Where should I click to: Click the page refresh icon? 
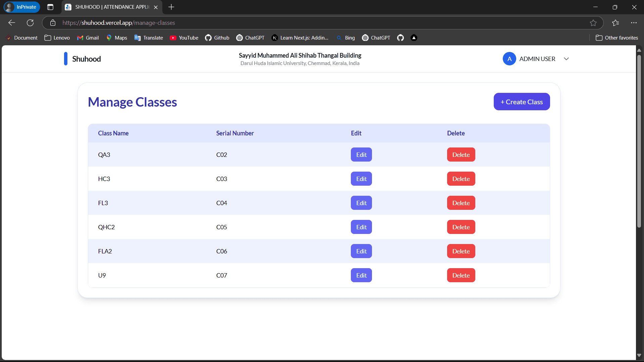pos(30,23)
